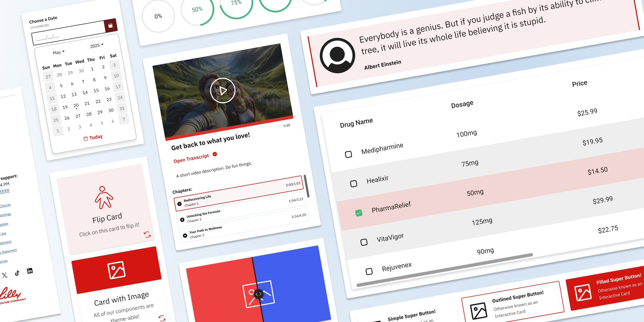
Task: Click the flip icon on Flip Card
Action: (x=147, y=235)
